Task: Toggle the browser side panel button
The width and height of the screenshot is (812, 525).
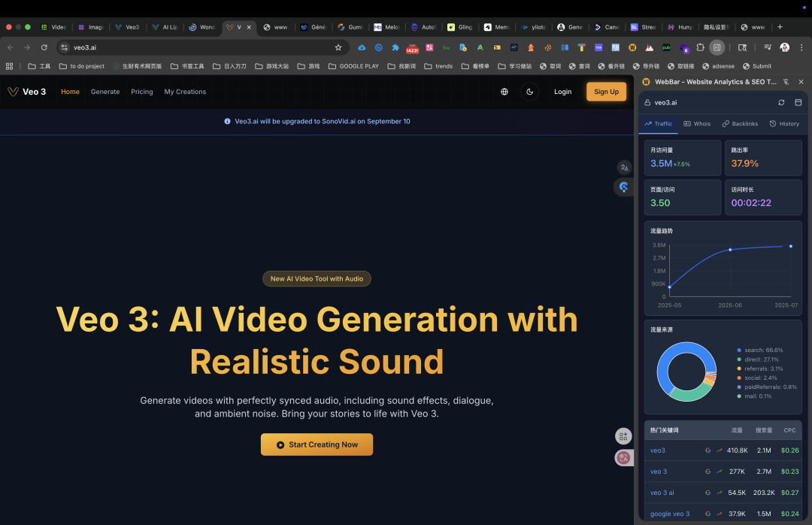Action: pos(717,47)
